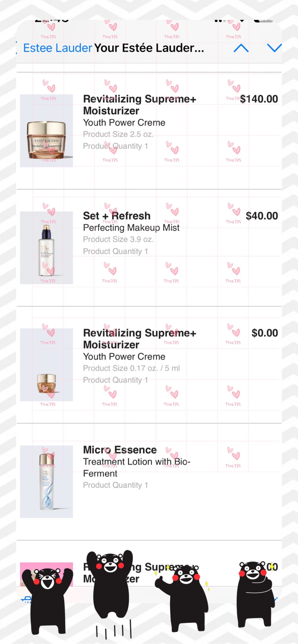The height and width of the screenshot is (644, 298).
Task: Tap the down chevron for next message
Action: pos(274,48)
